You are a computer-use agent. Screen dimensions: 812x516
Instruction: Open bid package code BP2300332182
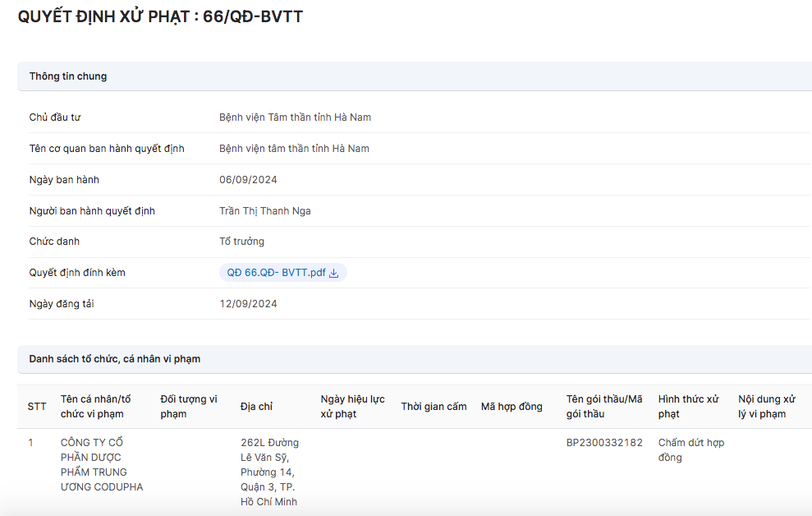(604, 443)
